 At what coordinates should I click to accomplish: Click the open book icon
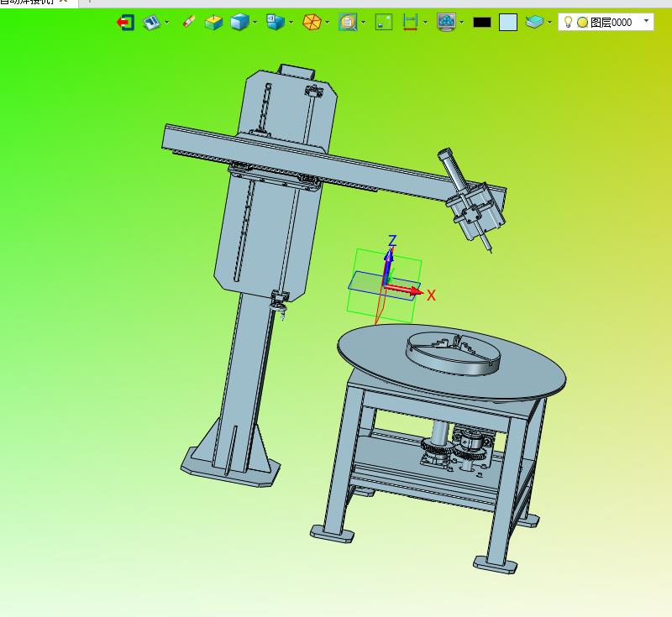[152, 23]
